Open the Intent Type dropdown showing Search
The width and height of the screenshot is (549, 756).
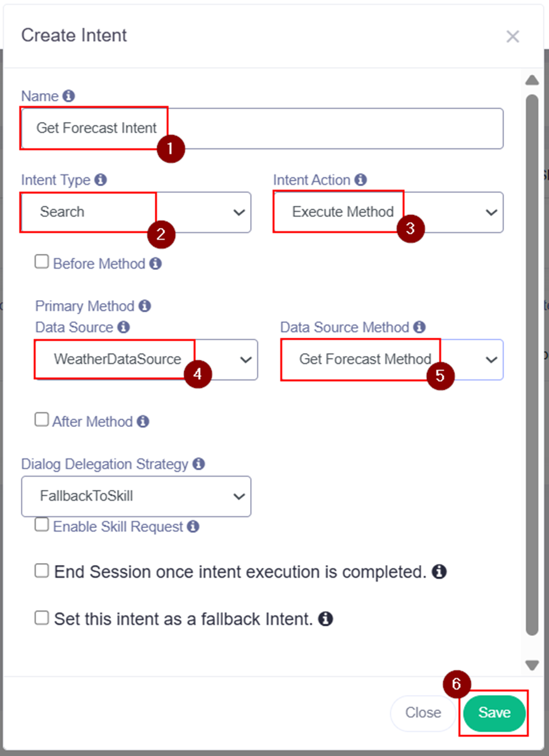tap(136, 213)
